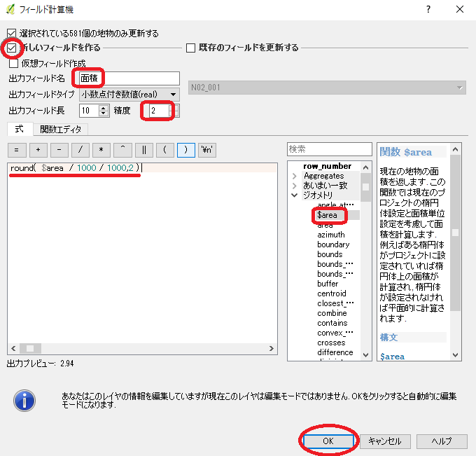Click the precision value field
The height and width of the screenshot is (456, 476).
[160, 111]
